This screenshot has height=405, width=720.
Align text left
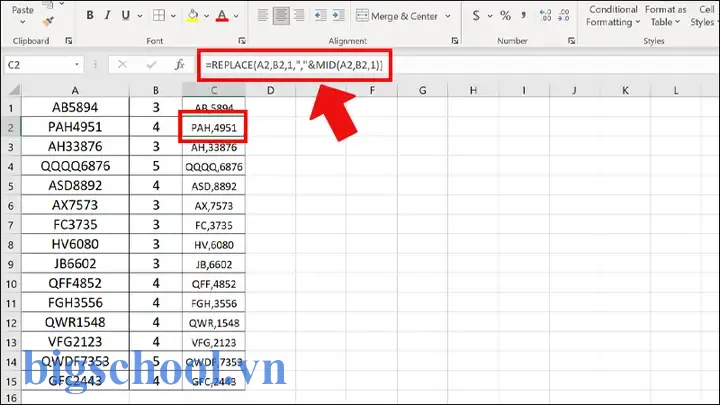pyautogui.click(x=263, y=16)
